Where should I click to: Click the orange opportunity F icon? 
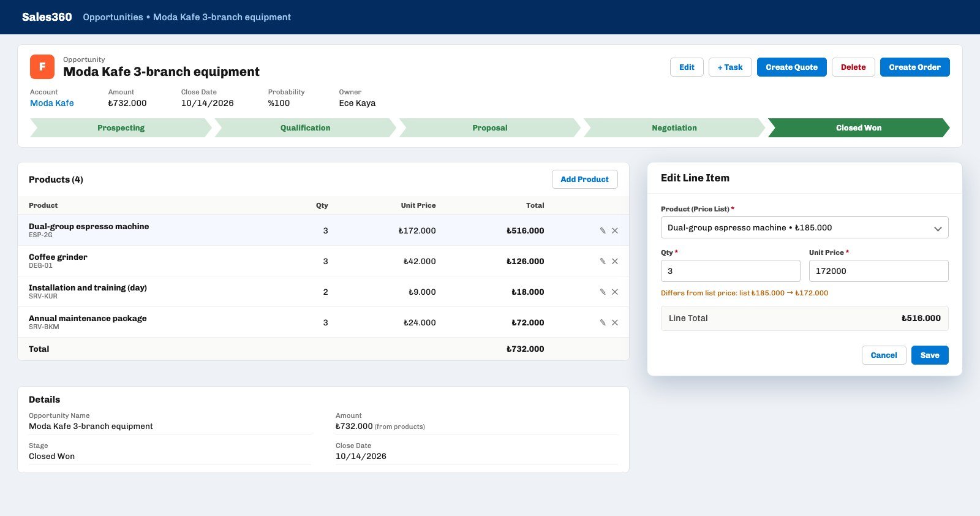(x=42, y=67)
